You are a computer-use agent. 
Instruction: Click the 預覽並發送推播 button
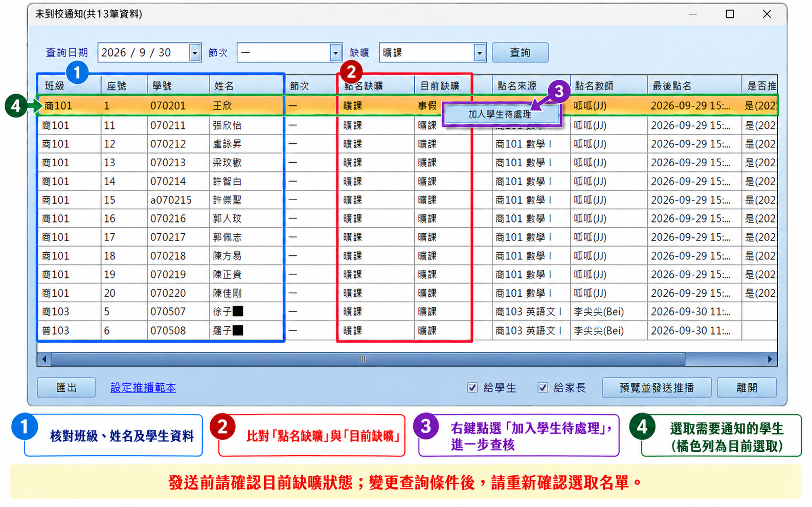pyautogui.click(x=657, y=388)
